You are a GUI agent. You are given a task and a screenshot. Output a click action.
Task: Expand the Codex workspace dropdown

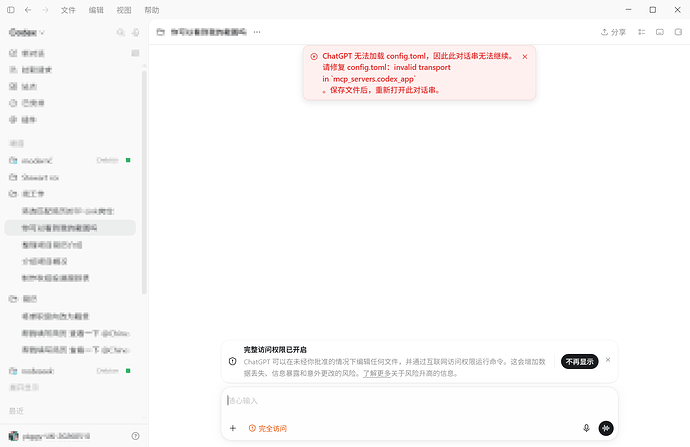pos(27,33)
